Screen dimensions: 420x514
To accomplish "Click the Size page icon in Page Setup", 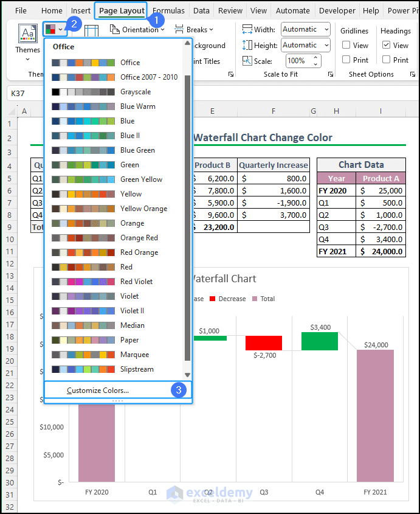I will 91,31.
